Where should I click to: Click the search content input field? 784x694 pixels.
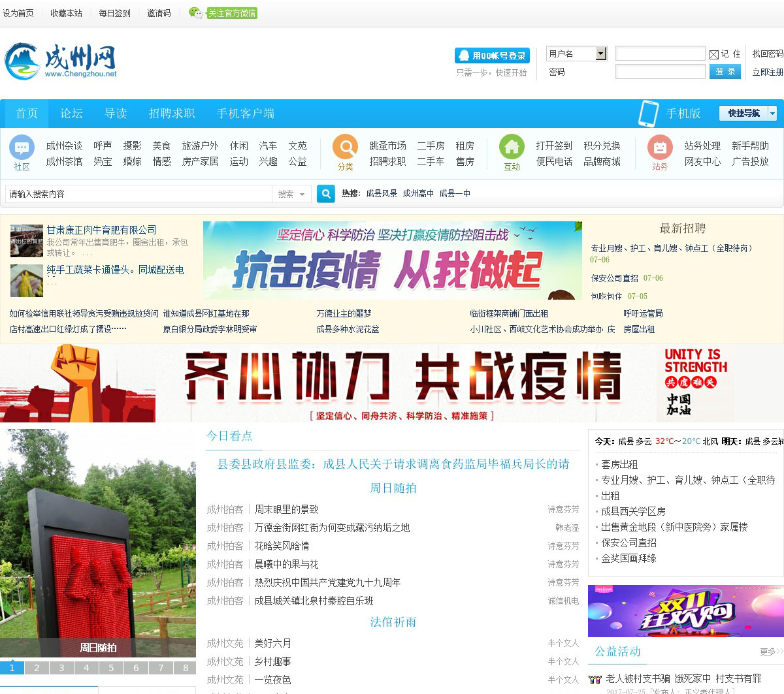coord(139,194)
